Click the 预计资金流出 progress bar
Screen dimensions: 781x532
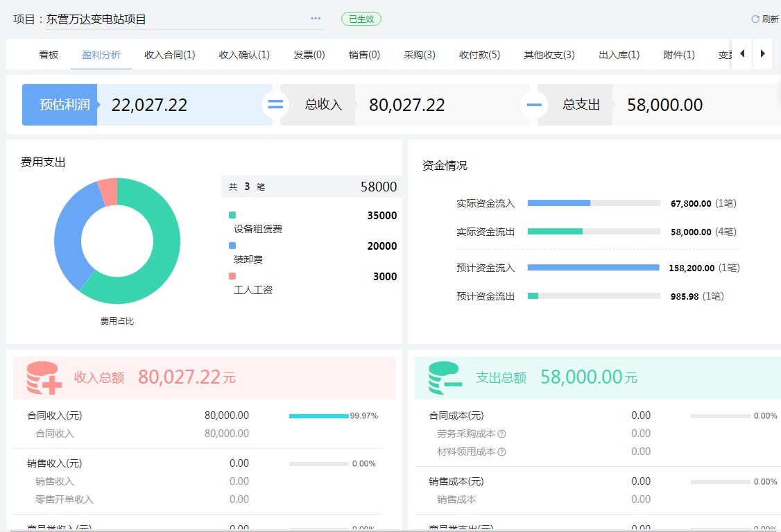coord(594,296)
